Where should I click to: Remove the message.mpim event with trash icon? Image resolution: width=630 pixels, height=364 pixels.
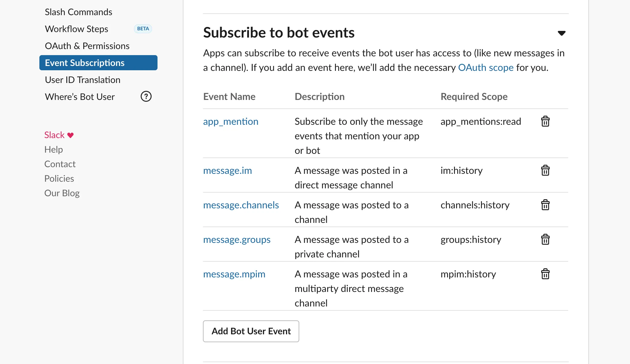click(x=545, y=274)
